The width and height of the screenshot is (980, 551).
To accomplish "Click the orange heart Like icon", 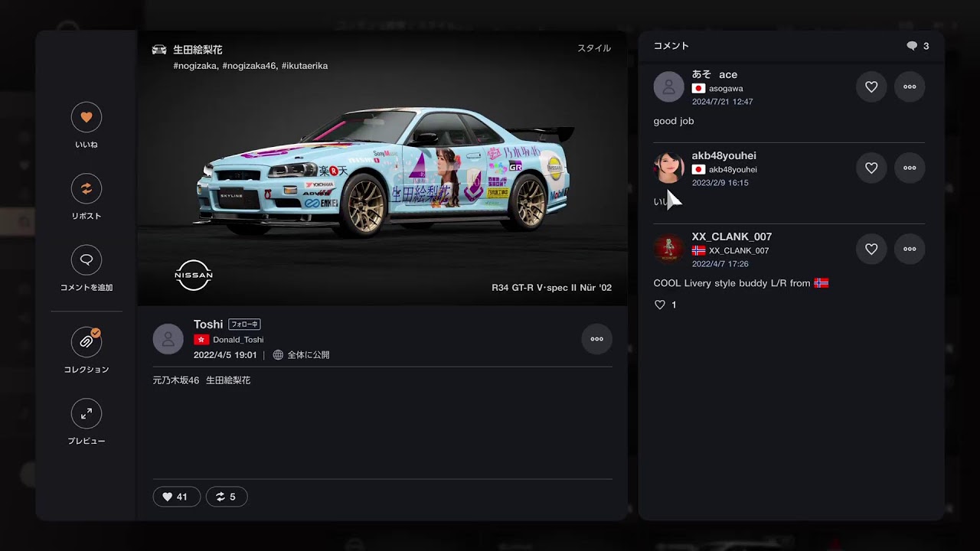I will pos(87,117).
